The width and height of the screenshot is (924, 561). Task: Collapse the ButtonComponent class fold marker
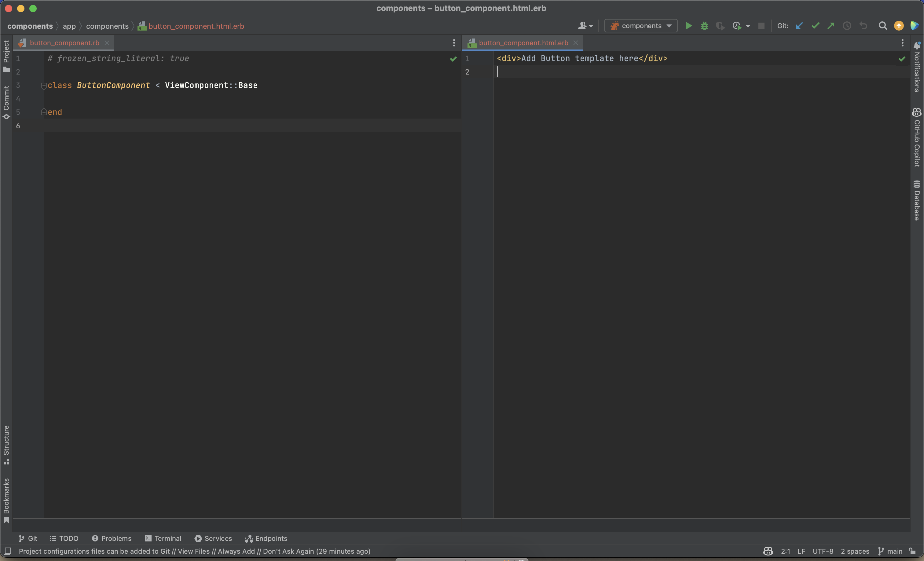[x=43, y=86]
